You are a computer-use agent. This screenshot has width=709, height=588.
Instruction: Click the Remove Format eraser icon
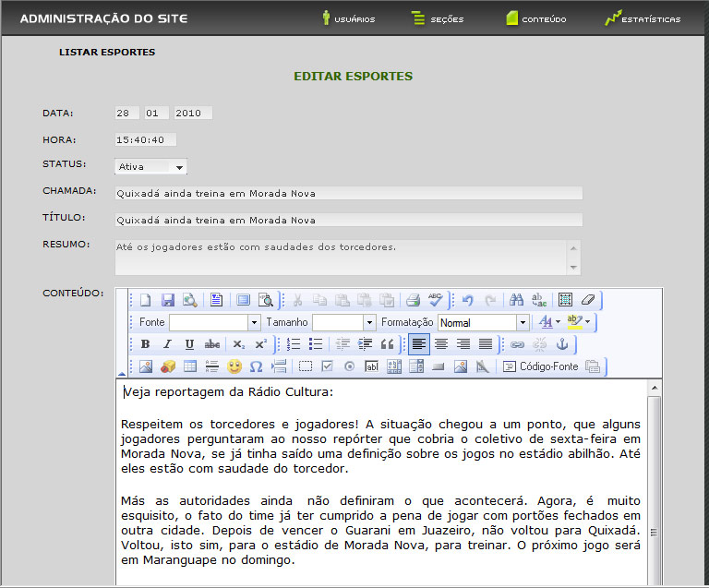coord(588,300)
